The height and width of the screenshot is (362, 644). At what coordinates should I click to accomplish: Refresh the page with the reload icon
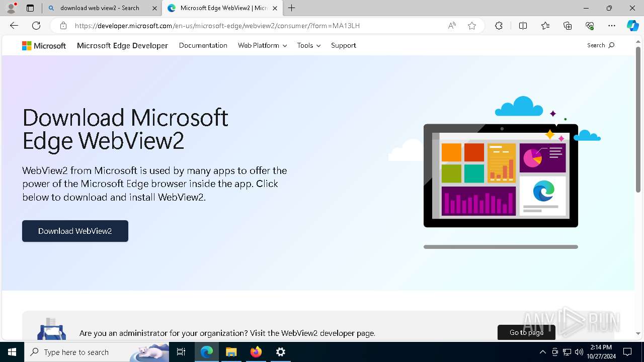tap(36, 26)
